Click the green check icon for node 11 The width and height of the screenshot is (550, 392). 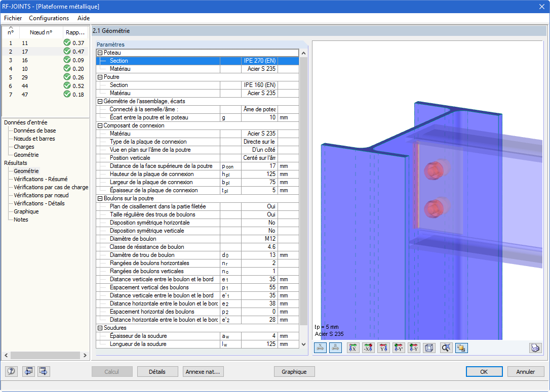(67, 42)
